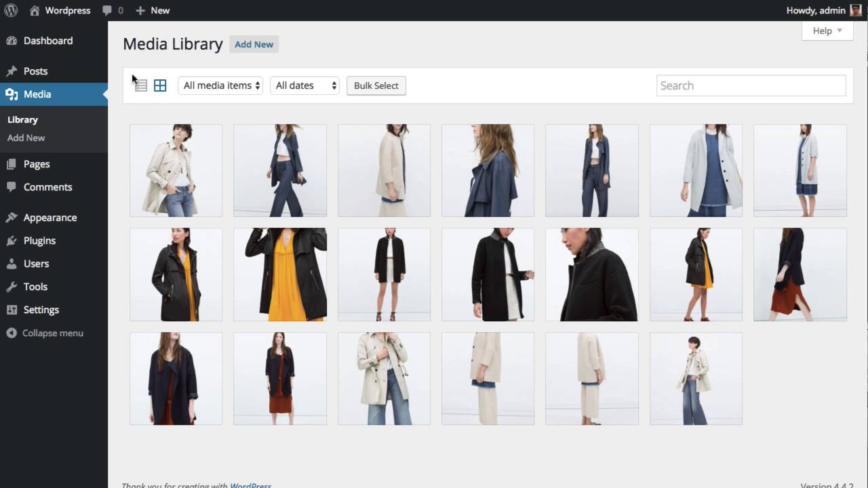
Task: Expand the All media items dropdown
Action: [220, 85]
